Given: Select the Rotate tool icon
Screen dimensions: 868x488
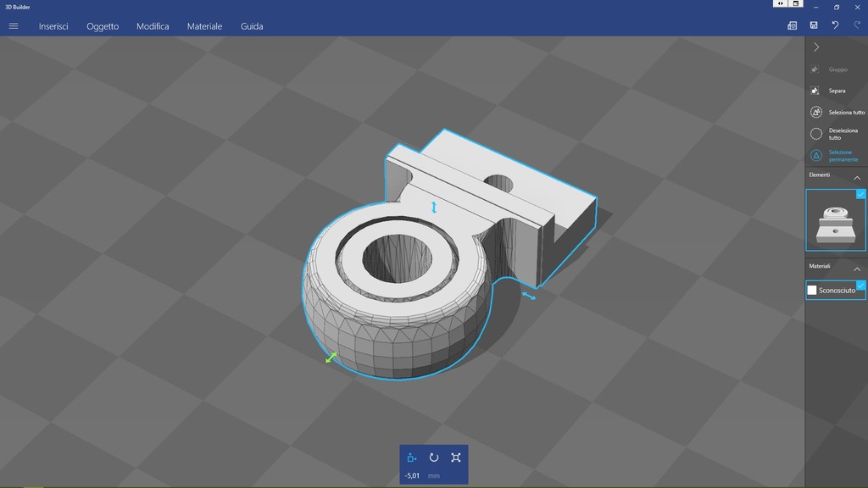Looking at the screenshot, I should (x=434, y=457).
